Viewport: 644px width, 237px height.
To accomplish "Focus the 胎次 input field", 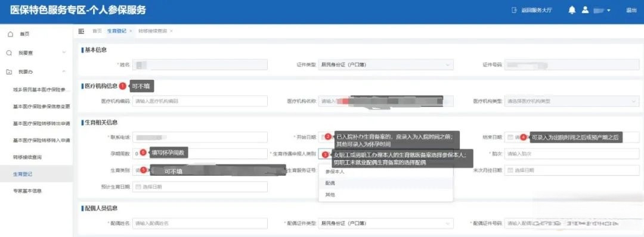I will 572,154.
